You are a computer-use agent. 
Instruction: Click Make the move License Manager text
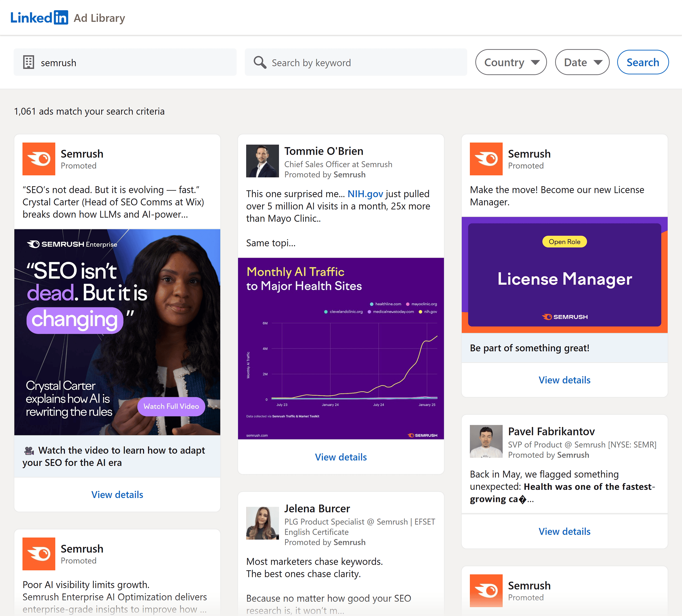coord(557,196)
